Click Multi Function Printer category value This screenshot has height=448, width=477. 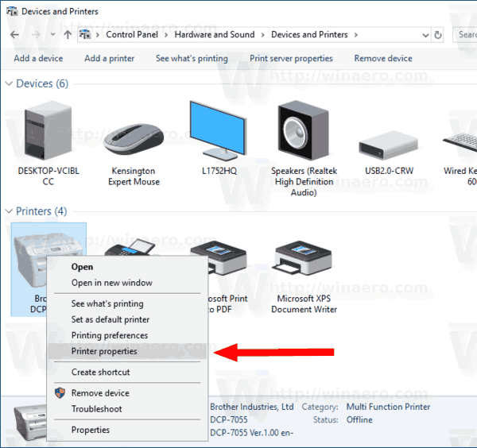(388, 407)
